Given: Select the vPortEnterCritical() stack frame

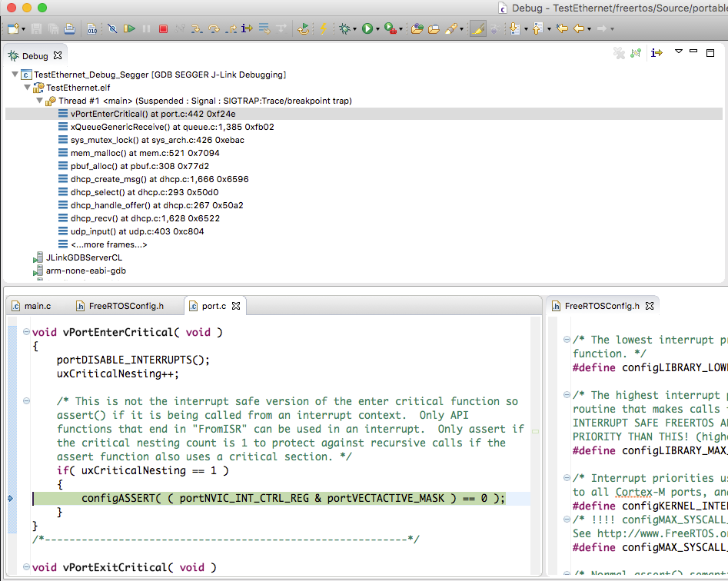Looking at the screenshot, I should point(153,114).
